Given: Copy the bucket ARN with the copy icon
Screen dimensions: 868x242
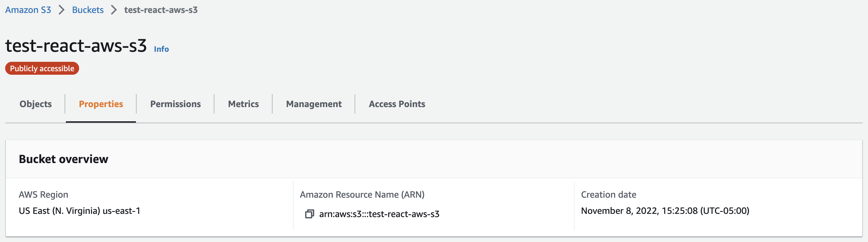Looking at the screenshot, I should click(309, 214).
